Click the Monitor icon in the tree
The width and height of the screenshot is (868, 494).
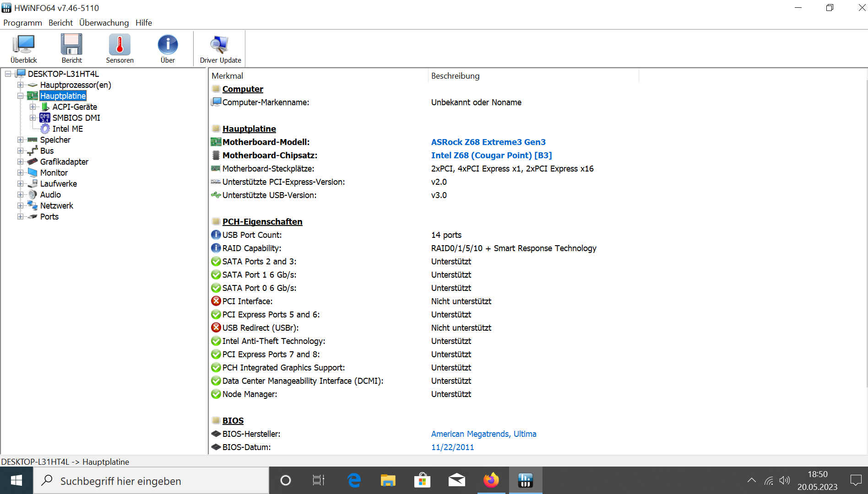tap(33, 173)
